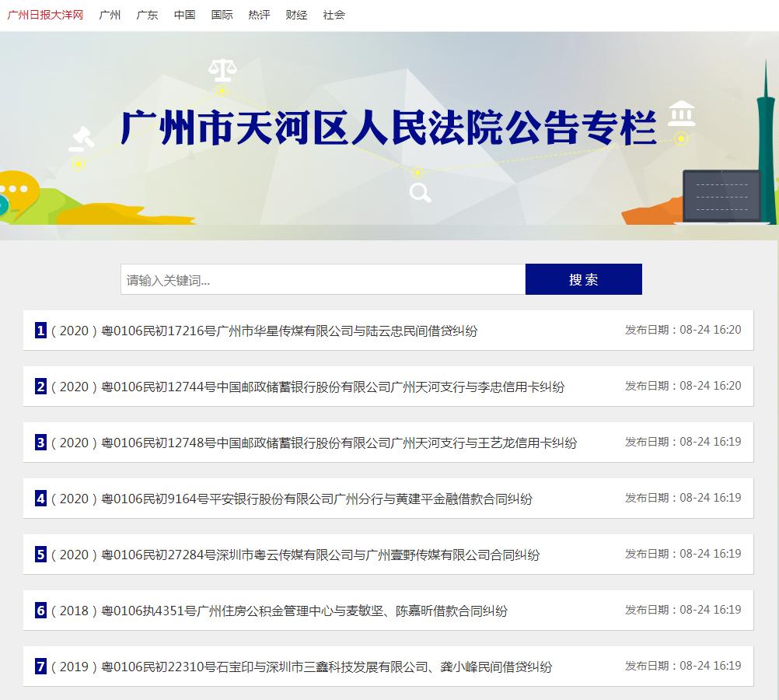Go to the 国际 section
This screenshot has height=700, width=779.
point(222,15)
